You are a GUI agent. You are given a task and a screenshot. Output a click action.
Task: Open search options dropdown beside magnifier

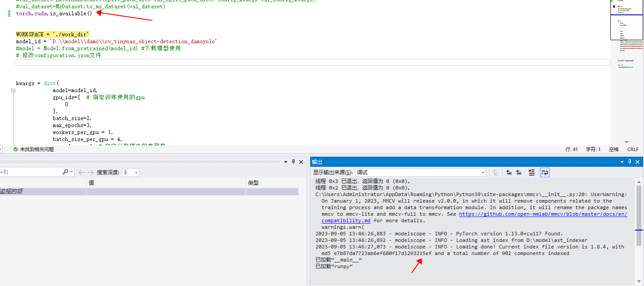72,172
